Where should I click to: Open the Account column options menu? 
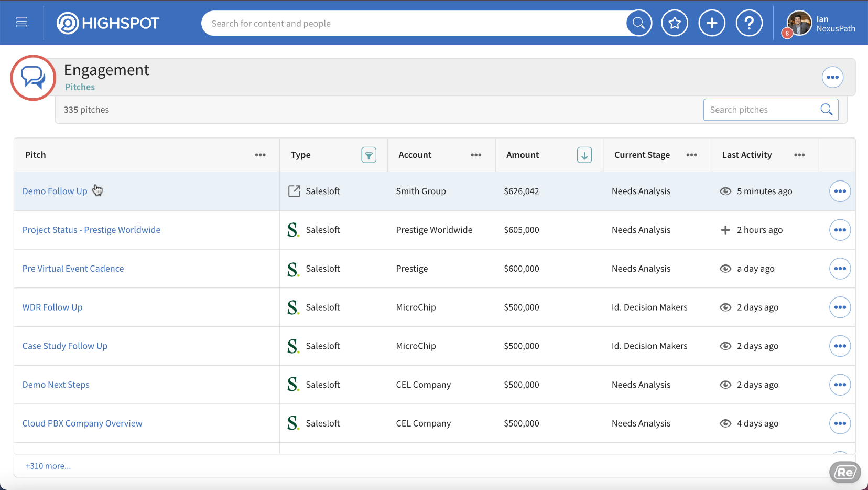click(x=475, y=155)
